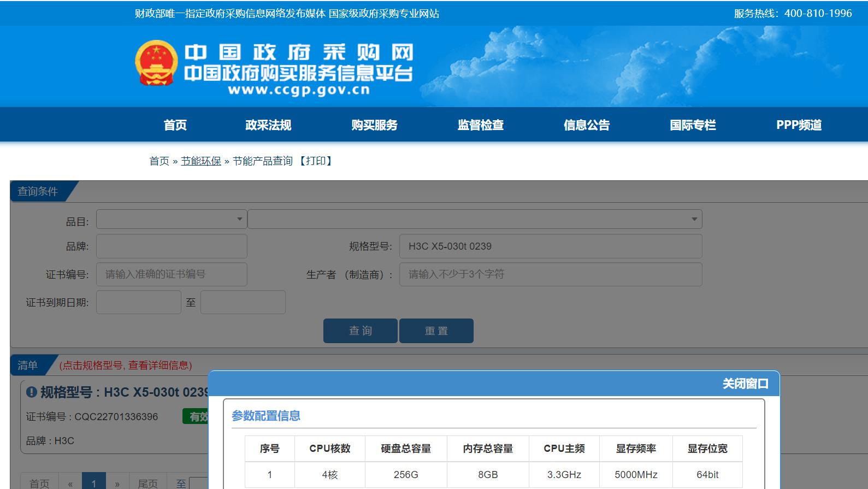Screen dimensions: 868x489
Task: Focus the 品牌 input field
Action: (172, 246)
